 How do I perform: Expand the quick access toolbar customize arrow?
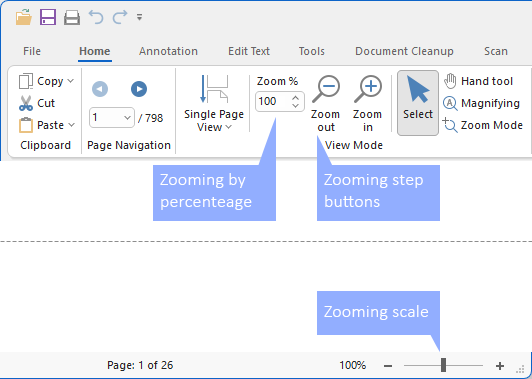coord(139,17)
